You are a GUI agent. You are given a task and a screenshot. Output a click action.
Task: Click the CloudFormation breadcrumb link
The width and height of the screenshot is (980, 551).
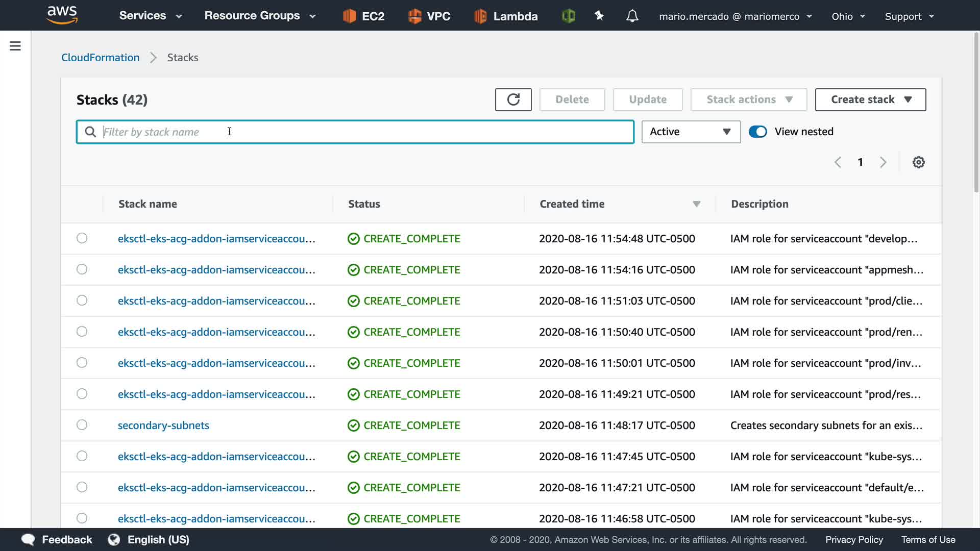coord(100,58)
